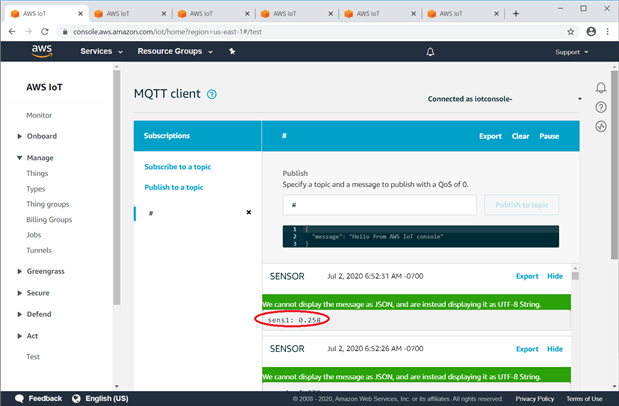
Task: Click the sidebar scrollbar thumb
Action: (x=116, y=188)
